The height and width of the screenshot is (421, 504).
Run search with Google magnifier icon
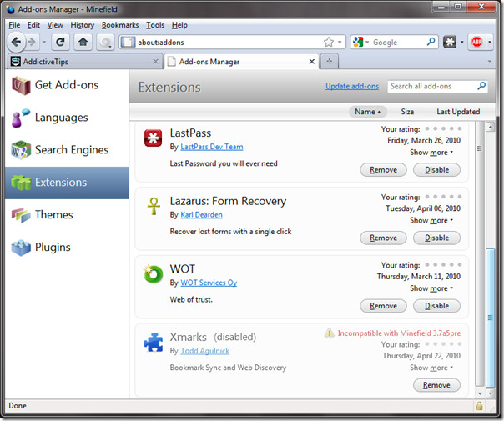(x=431, y=42)
